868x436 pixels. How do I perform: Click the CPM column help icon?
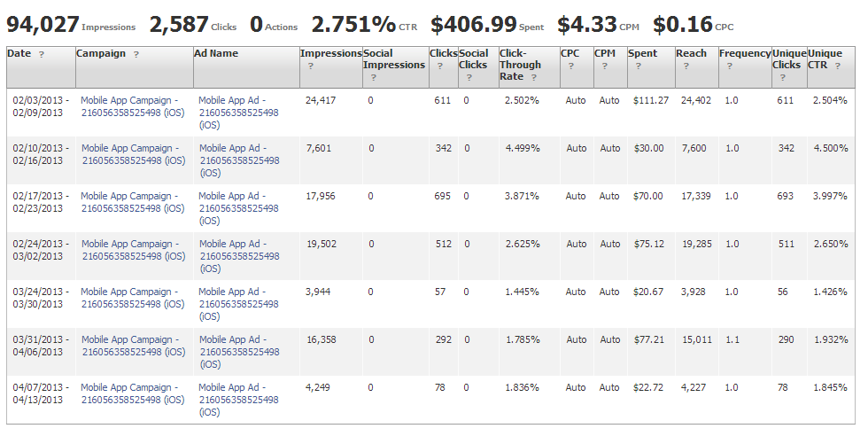604,66
